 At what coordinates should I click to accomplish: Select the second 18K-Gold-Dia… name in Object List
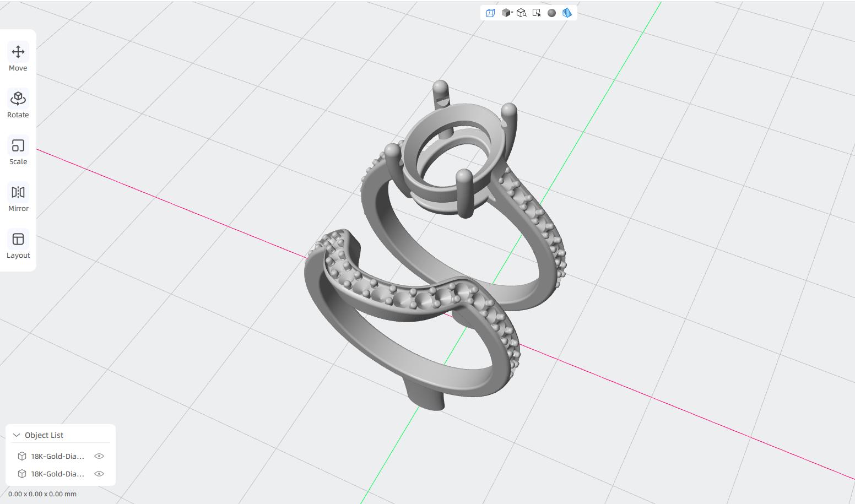tap(57, 474)
